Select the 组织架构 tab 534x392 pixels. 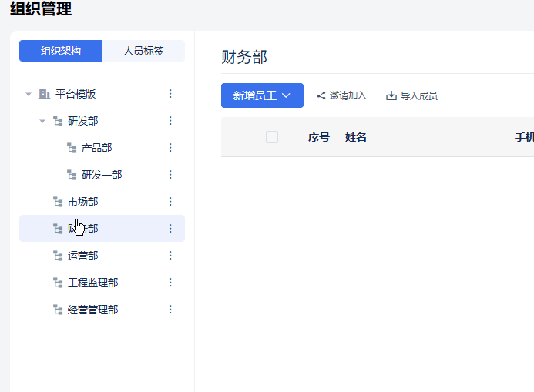coord(61,51)
